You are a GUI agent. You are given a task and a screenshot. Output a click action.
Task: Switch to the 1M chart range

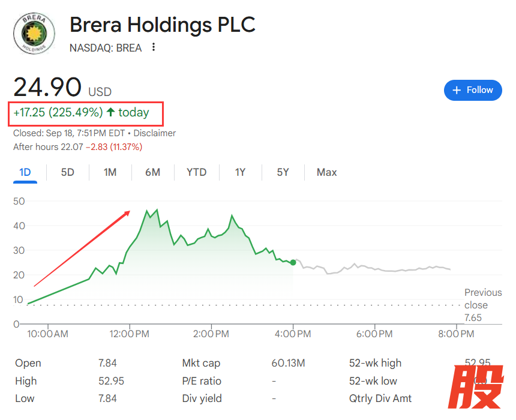pos(110,173)
